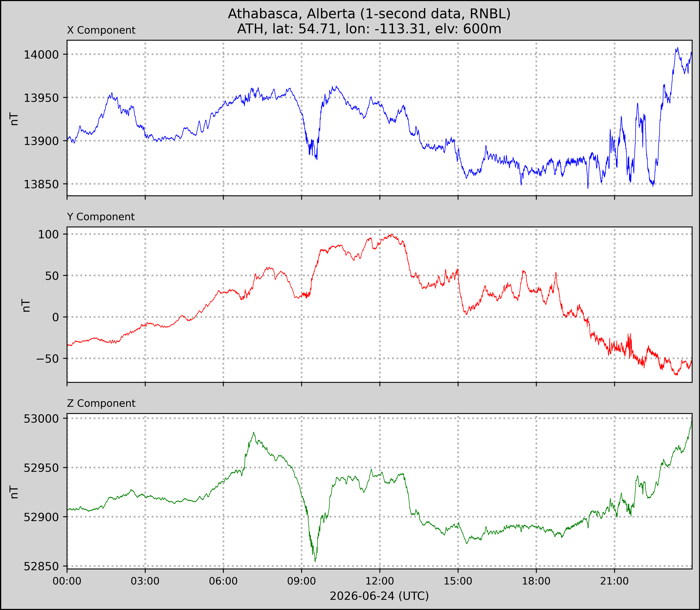700x610 pixels.
Task: Click the 52950 tick on Z plot
Action: [x=41, y=468]
